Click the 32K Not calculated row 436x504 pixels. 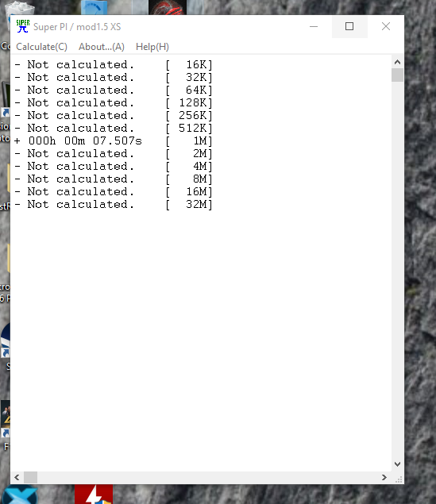tap(114, 78)
